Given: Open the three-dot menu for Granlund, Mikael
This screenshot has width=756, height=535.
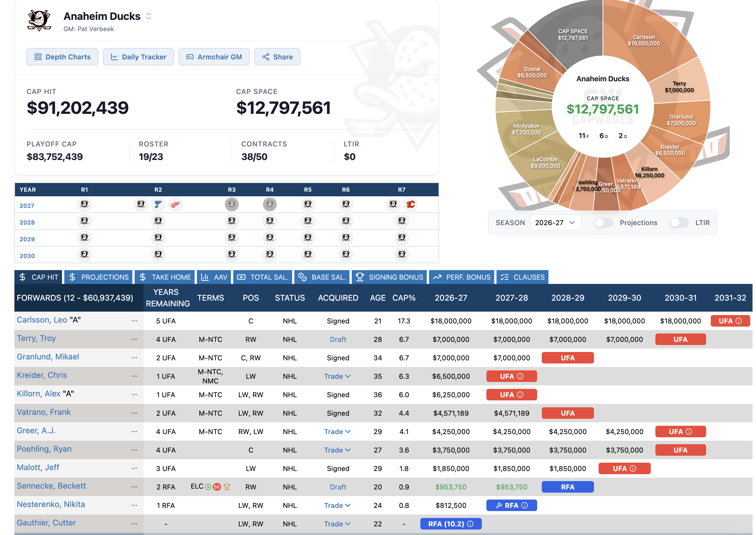Looking at the screenshot, I should (134, 358).
